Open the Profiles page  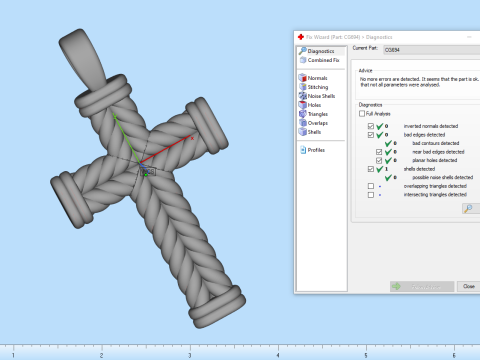[313, 150]
